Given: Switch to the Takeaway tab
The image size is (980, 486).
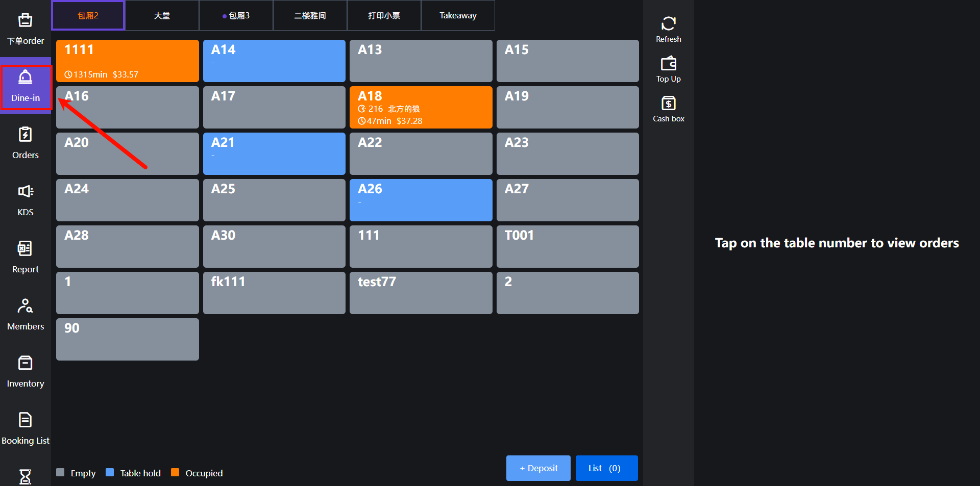Looking at the screenshot, I should click(458, 16).
